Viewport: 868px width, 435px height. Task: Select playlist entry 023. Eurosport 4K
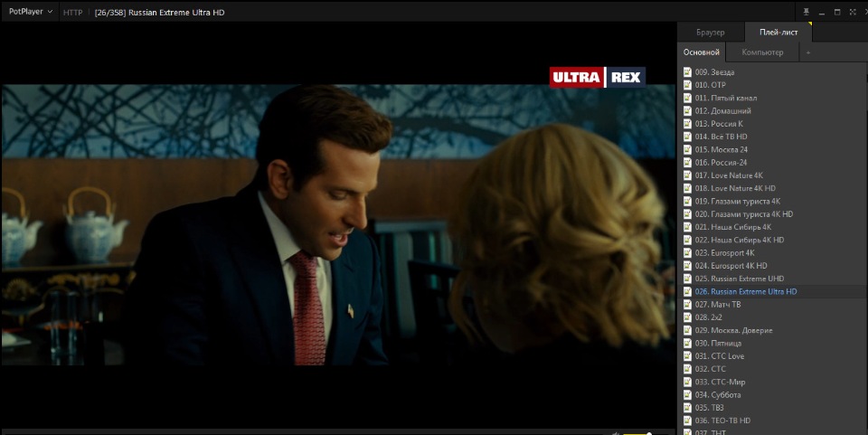point(772,253)
